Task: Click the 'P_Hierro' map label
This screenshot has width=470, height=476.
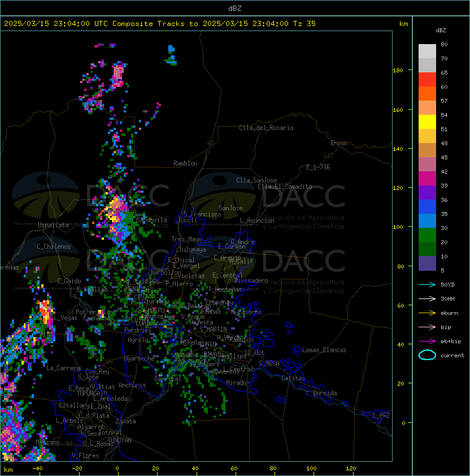Action: [179, 284]
